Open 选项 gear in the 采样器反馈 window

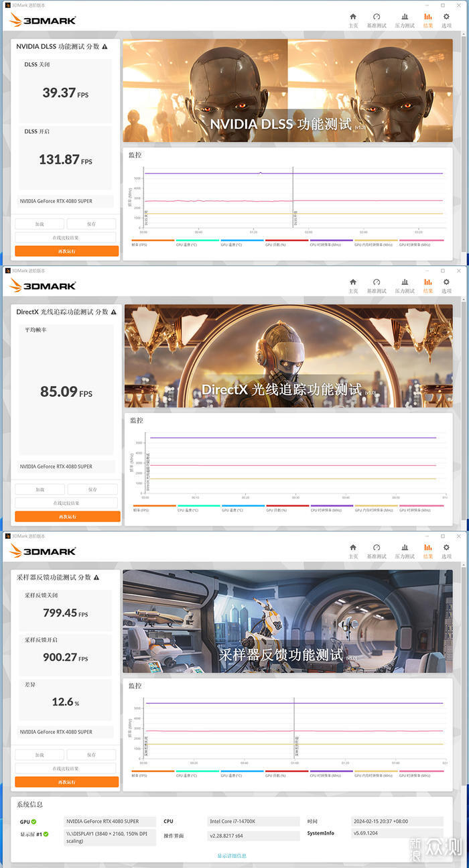pyautogui.click(x=446, y=551)
